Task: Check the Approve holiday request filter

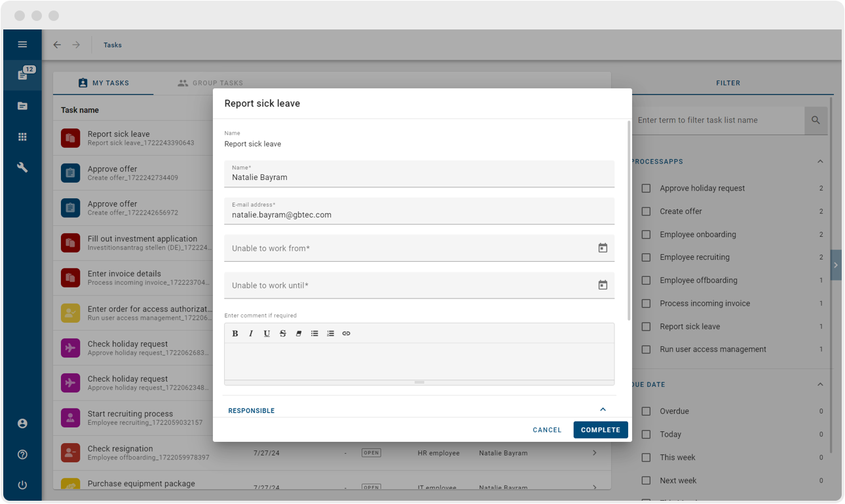Action: coord(646,188)
